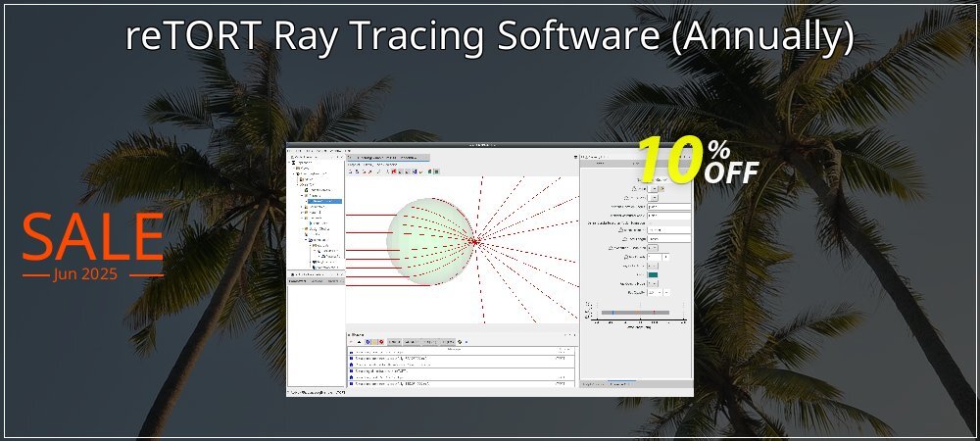Click the spin arrows on the numeric stepper field
This screenshot has height=441, width=980.
pos(665,257)
